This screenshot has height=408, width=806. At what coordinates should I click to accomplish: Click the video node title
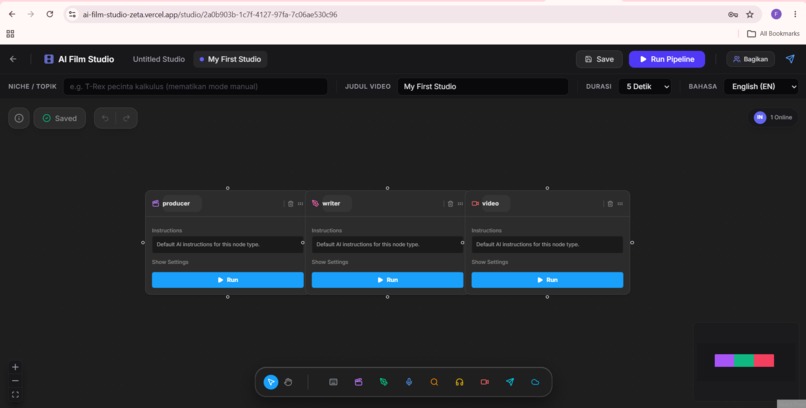point(490,203)
